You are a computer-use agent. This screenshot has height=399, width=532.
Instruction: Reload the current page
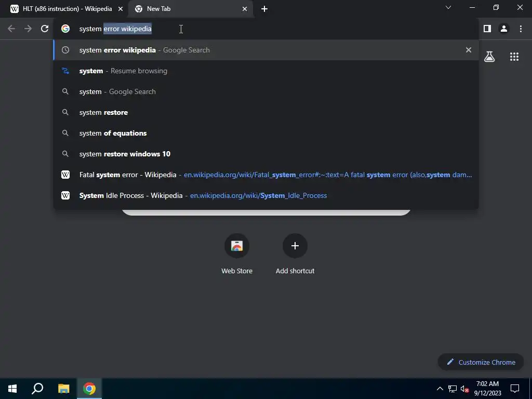(x=45, y=29)
